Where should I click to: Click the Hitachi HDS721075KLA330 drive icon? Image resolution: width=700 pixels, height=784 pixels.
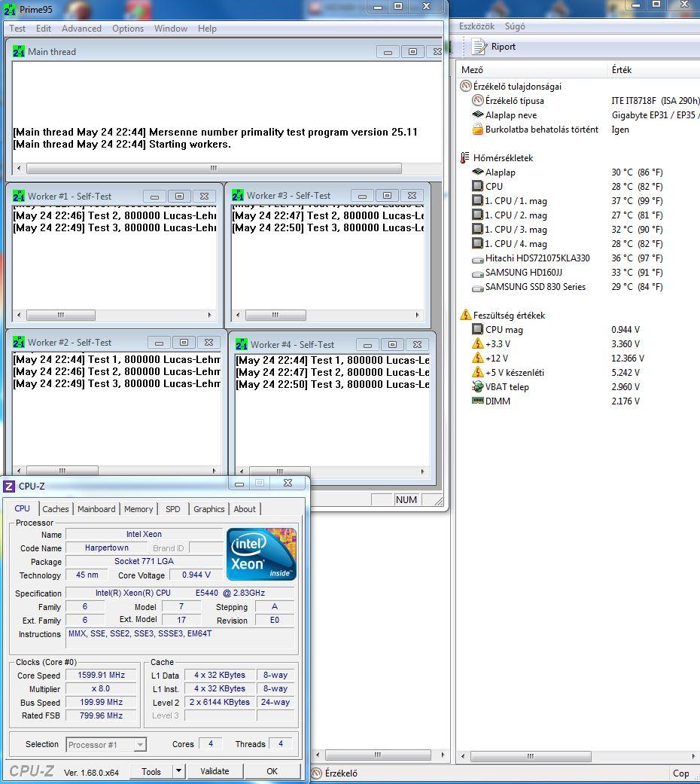(x=478, y=259)
